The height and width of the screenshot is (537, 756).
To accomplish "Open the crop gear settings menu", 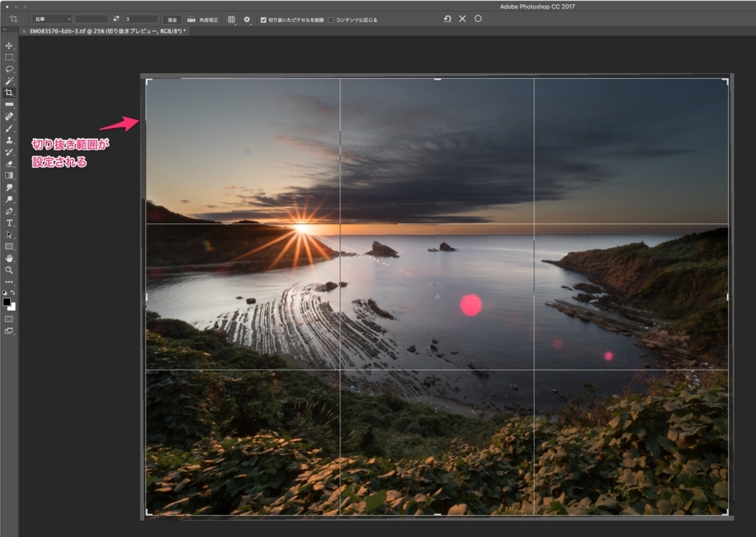I will click(247, 20).
